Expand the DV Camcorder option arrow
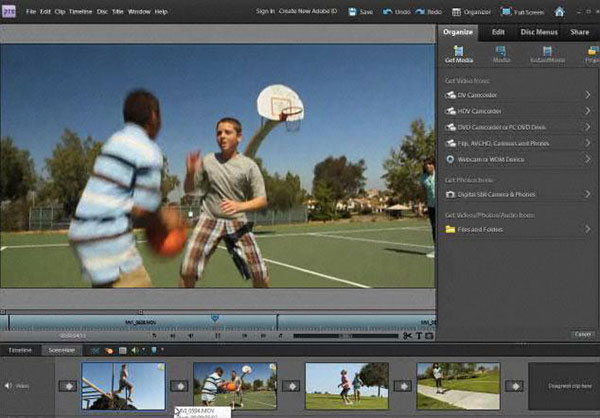Image resolution: width=600 pixels, height=418 pixels. pos(587,95)
